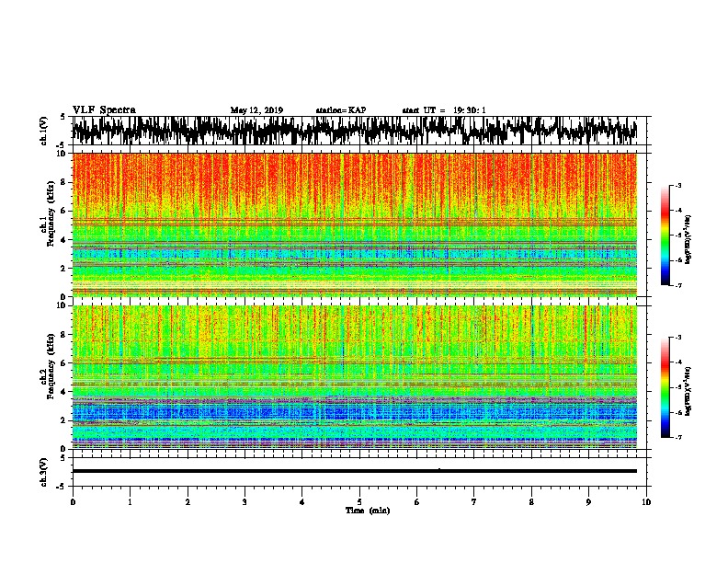Click the ch.1 voltage waveform trace
The width and height of the screenshot is (728, 563).
pos(355,131)
